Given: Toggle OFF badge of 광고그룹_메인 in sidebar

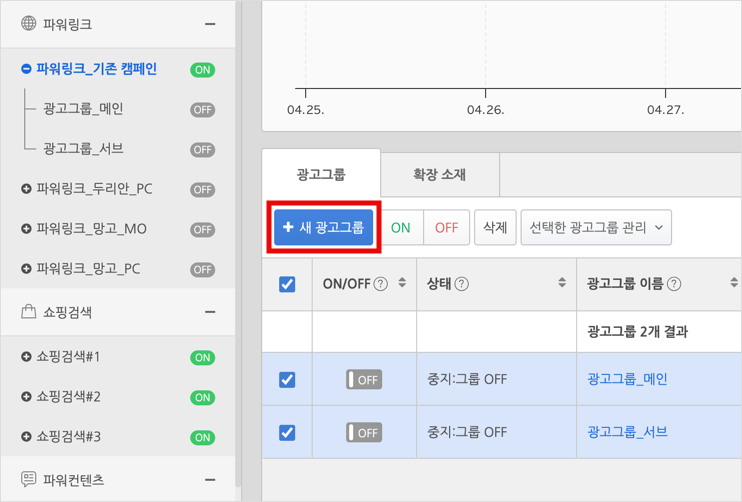Looking at the screenshot, I should click(203, 110).
